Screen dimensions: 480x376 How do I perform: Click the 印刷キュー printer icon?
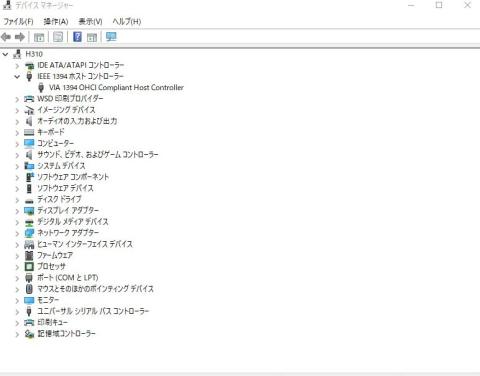click(29, 322)
